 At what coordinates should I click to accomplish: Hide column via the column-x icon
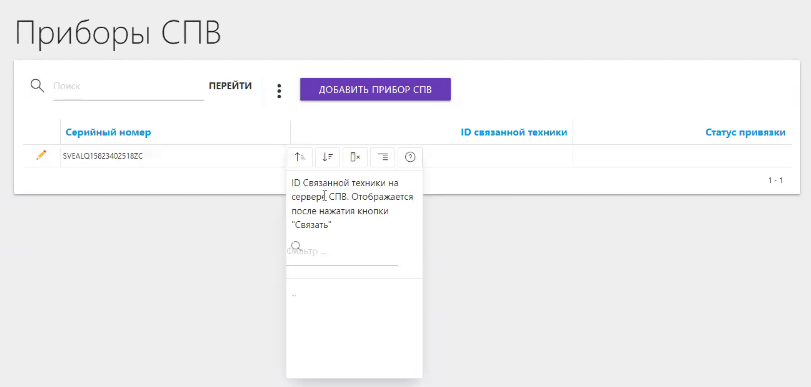tap(355, 157)
